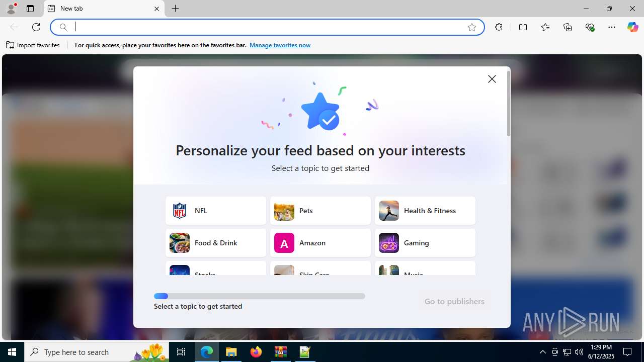Open a new tab with plus button
The height and width of the screenshot is (362, 644).
pos(175,9)
